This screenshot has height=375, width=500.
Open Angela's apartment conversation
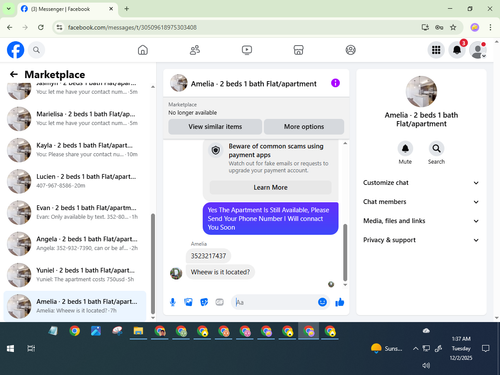point(75,243)
